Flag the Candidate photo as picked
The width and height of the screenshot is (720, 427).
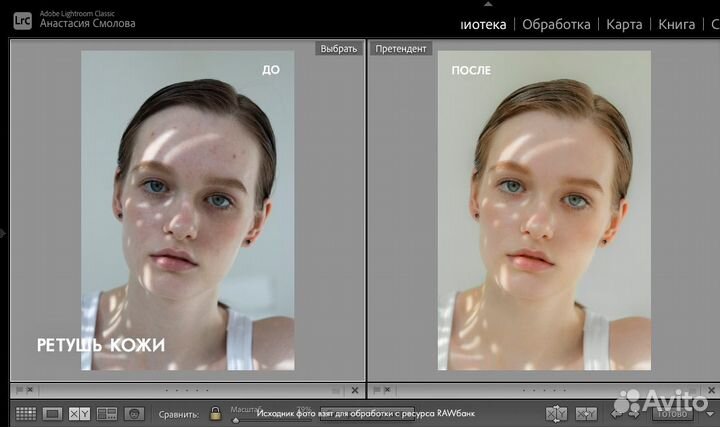point(377,390)
